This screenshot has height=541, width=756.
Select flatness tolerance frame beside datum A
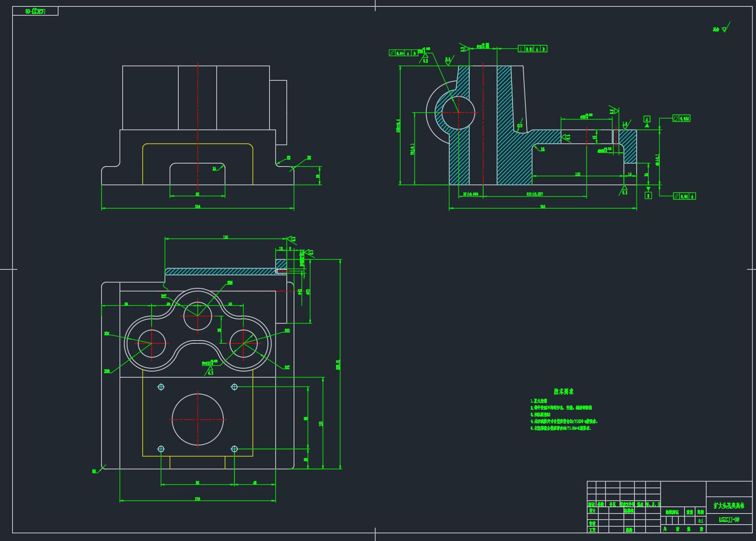click(681, 119)
